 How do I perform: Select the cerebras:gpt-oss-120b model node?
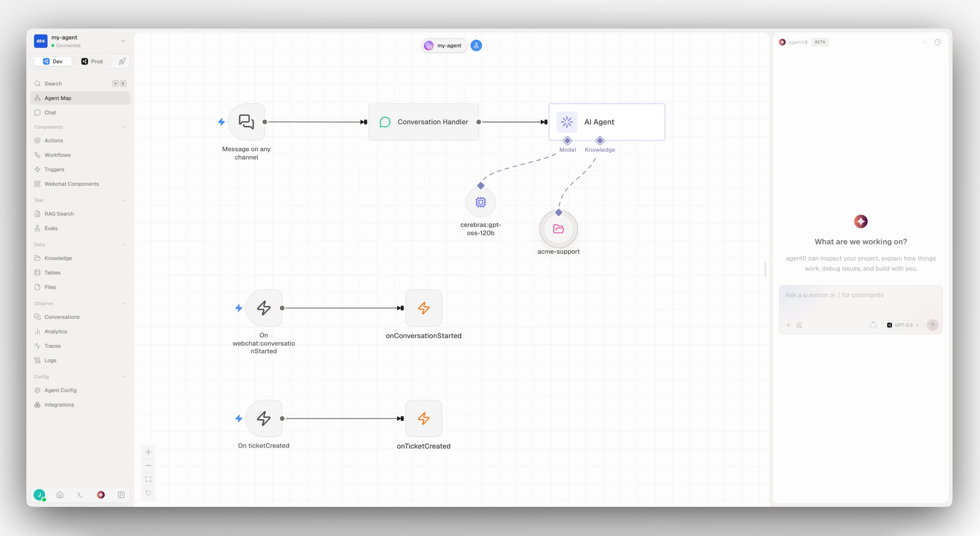pos(481,202)
